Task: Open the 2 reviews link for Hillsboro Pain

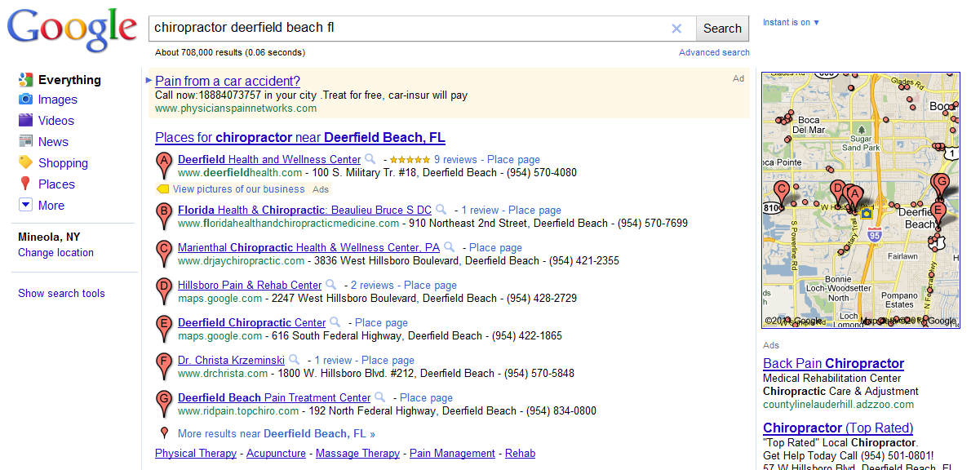Action: (x=372, y=286)
